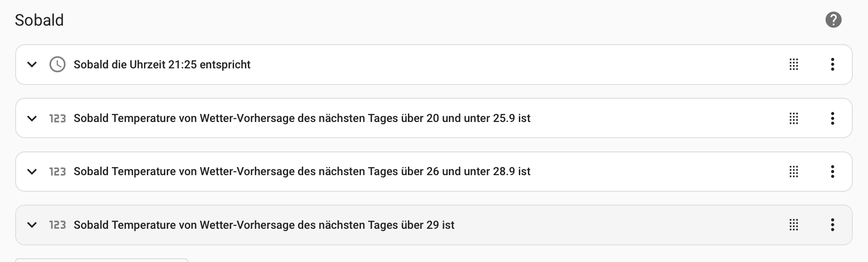This screenshot has width=868, height=262.
Task: Open three-dot menu for the über 29 trigger
Action: click(x=832, y=225)
